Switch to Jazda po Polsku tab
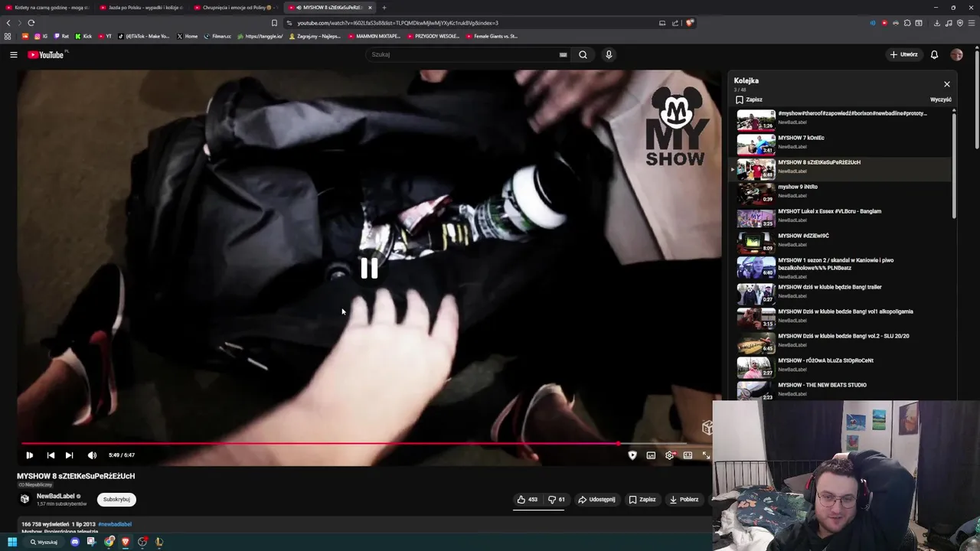The image size is (980, 551). 142,8
